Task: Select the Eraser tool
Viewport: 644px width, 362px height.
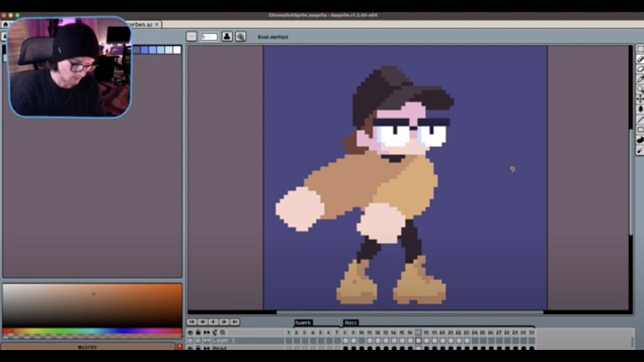Action: click(x=640, y=69)
